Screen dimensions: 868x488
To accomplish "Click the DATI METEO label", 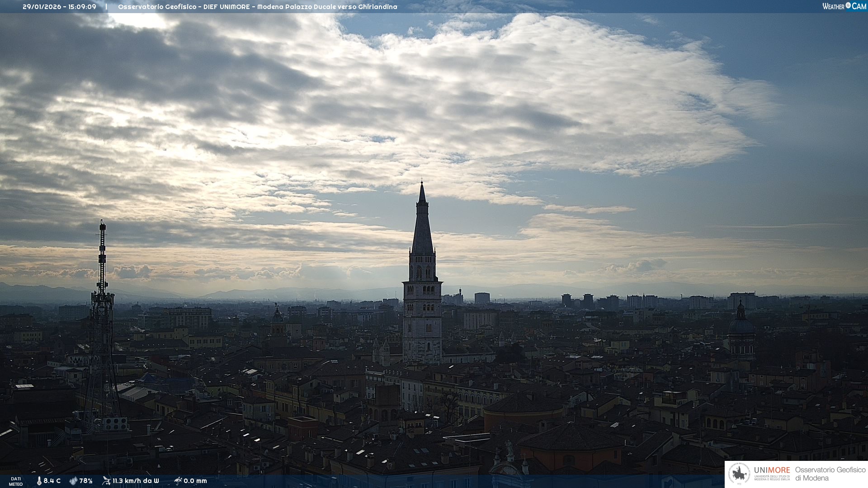I will pos(16,482).
